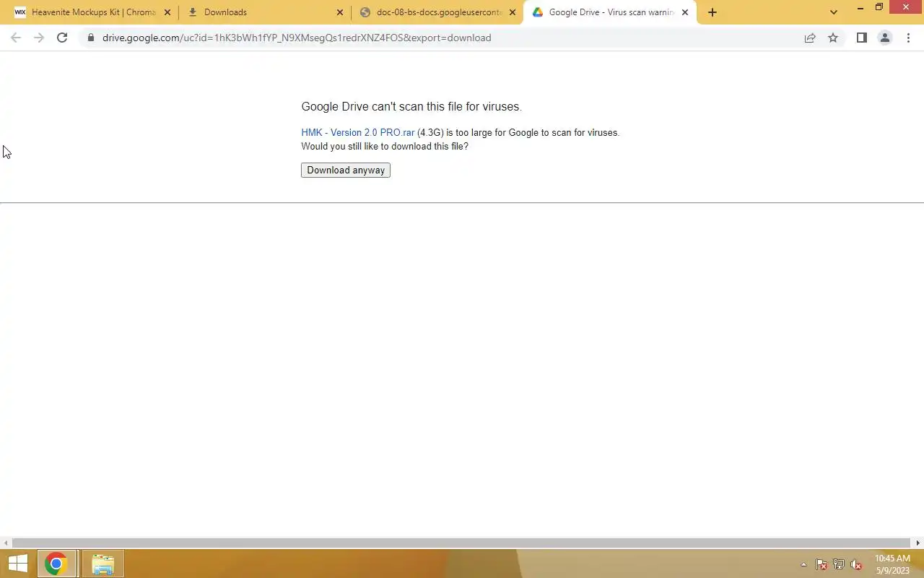The height and width of the screenshot is (578, 924).
Task: Open File Explorer from the taskbar
Action: tap(103, 564)
